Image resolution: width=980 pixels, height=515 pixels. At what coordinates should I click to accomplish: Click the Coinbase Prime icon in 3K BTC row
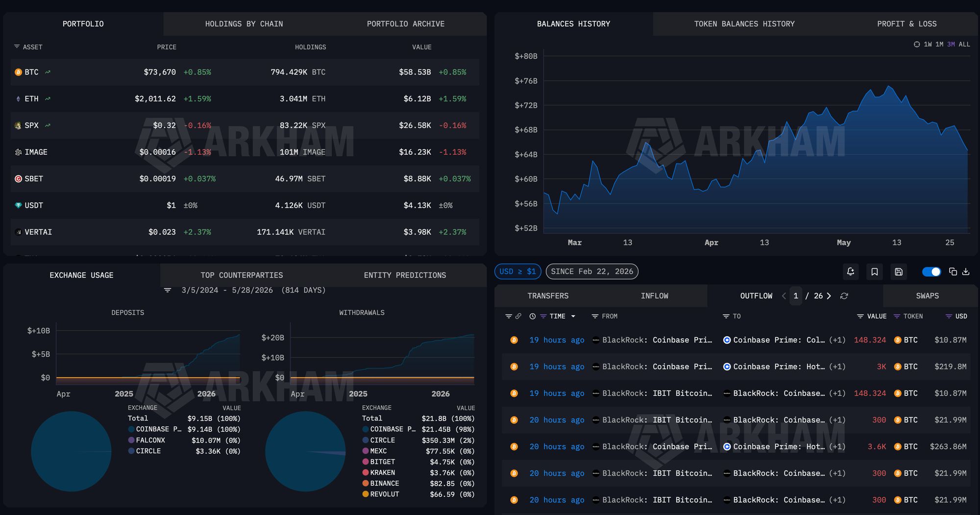727,367
